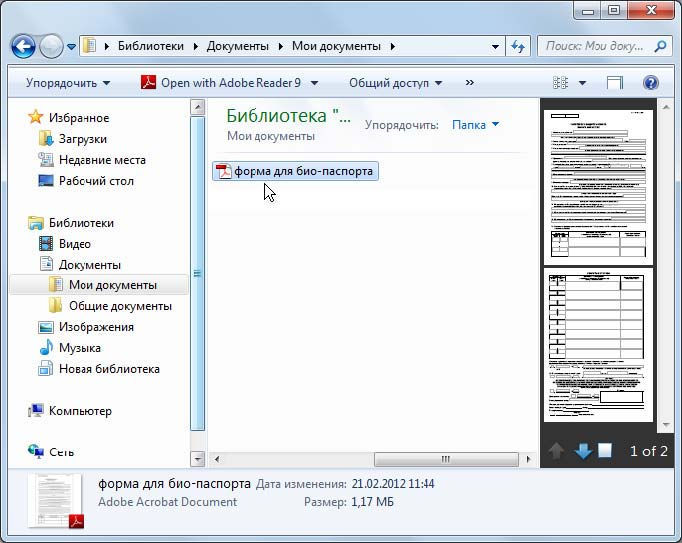Click the change view icon

point(562,83)
